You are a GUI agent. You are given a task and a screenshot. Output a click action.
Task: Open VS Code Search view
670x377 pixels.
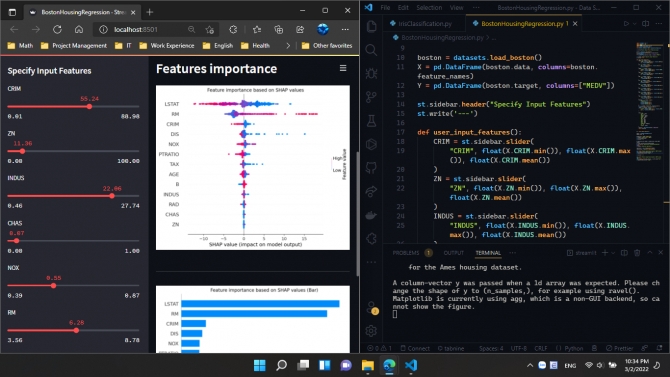pyautogui.click(x=371, y=50)
